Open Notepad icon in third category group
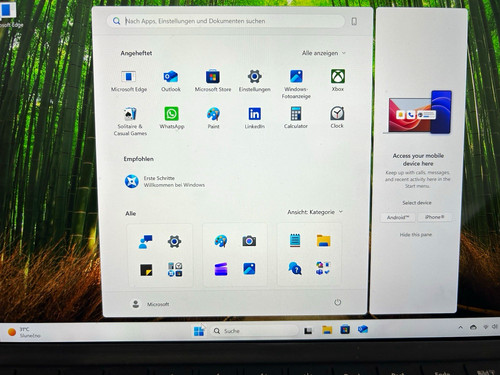500x375 pixels. (295, 240)
